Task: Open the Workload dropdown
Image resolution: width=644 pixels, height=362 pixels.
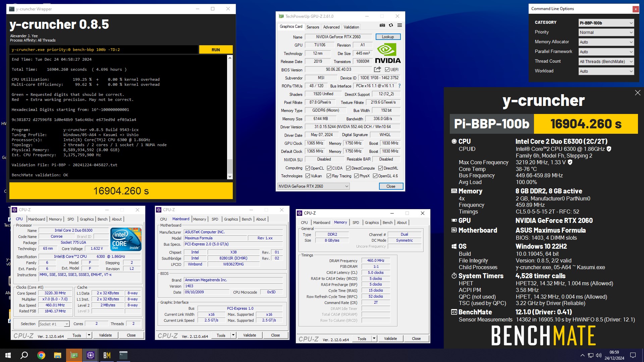Action: (606, 71)
